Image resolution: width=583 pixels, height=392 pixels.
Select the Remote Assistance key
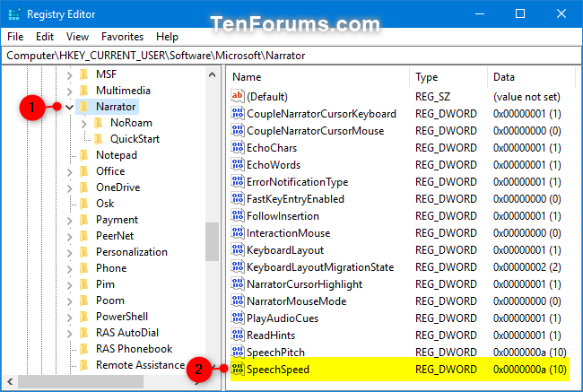(140, 365)
